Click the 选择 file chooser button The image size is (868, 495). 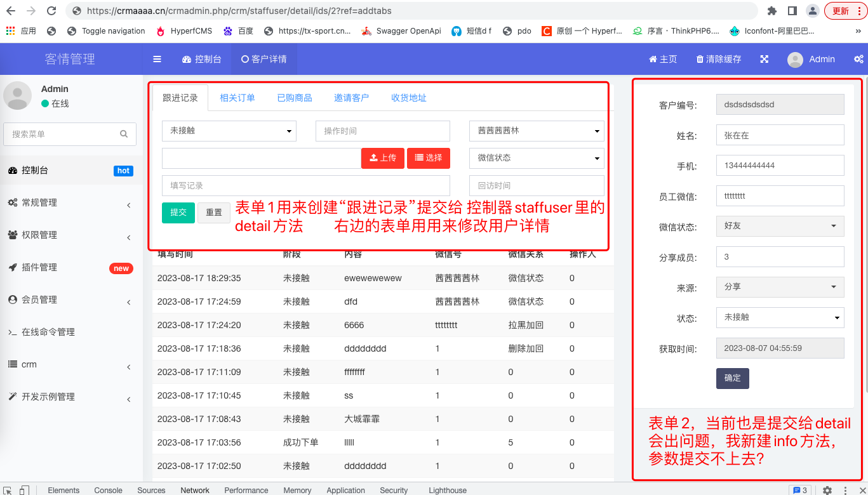pyautogui.click(x=429, y=158)
